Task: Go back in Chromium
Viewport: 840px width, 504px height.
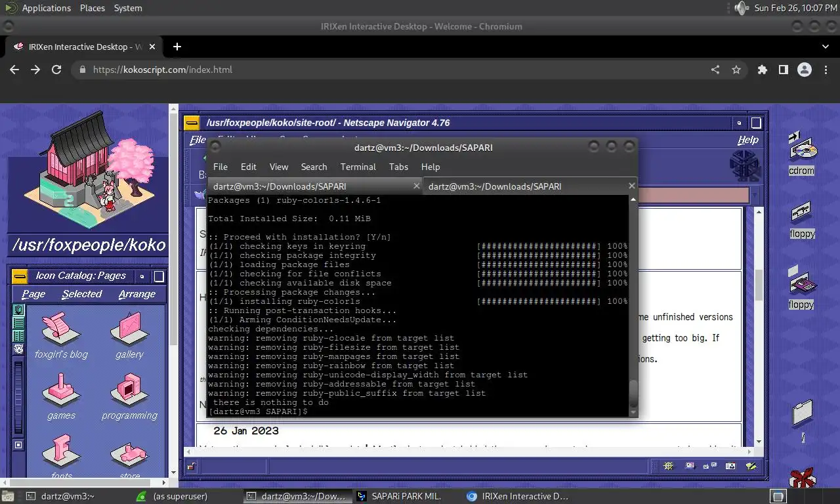Action: tap(14, 70)
